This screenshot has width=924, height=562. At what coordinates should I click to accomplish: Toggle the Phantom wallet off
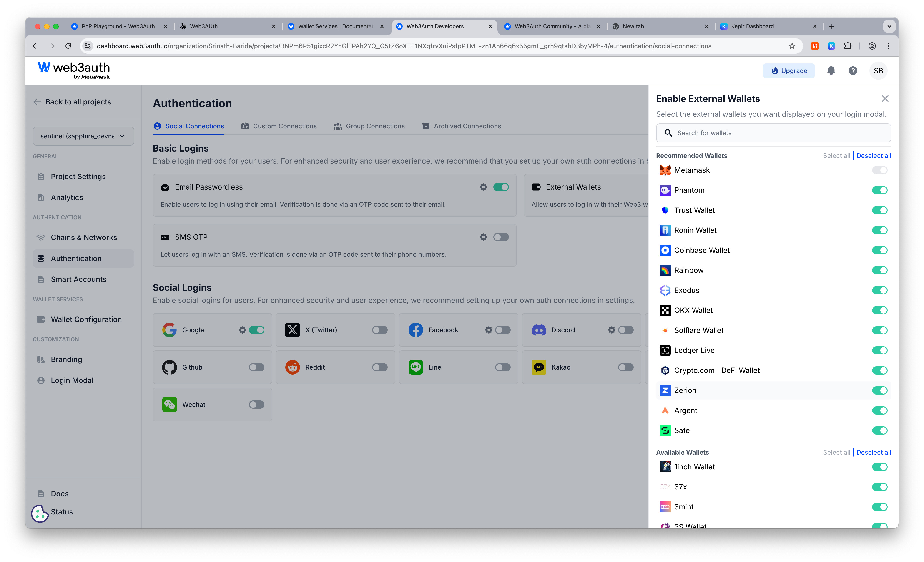tap(879, 190)
